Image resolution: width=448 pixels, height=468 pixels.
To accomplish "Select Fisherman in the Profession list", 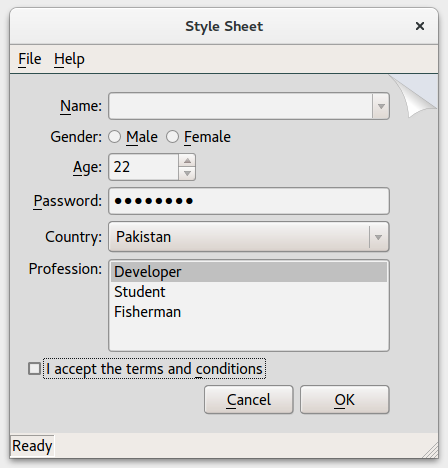I will 249,312.
